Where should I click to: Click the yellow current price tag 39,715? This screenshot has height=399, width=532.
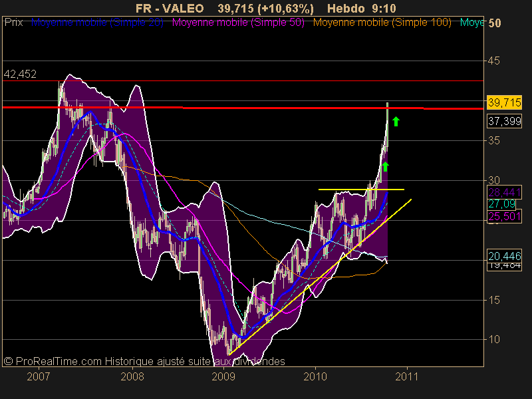pyautogui.click(x=504, y=102)
